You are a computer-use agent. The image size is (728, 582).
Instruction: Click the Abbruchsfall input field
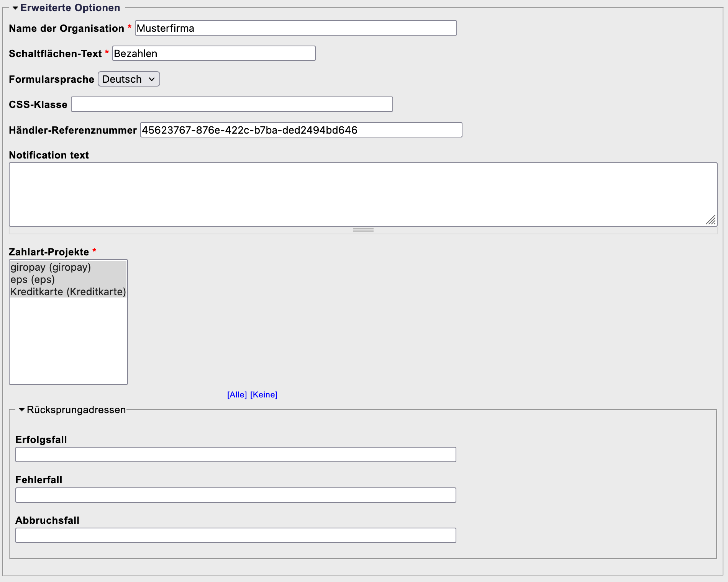(235, 535)
